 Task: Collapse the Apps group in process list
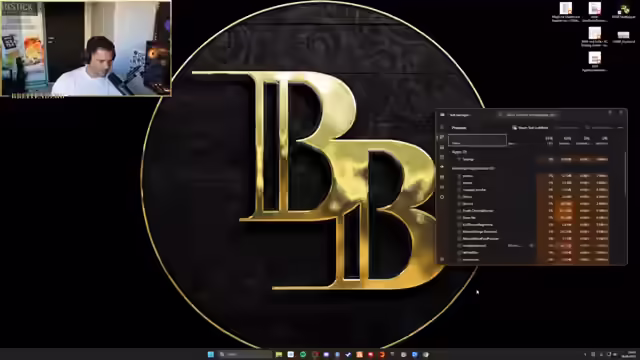click(x=459, y=152)
